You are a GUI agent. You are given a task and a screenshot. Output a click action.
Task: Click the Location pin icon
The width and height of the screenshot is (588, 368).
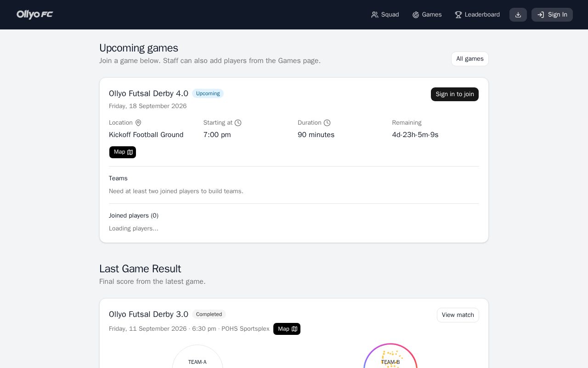tap(138, 123)
